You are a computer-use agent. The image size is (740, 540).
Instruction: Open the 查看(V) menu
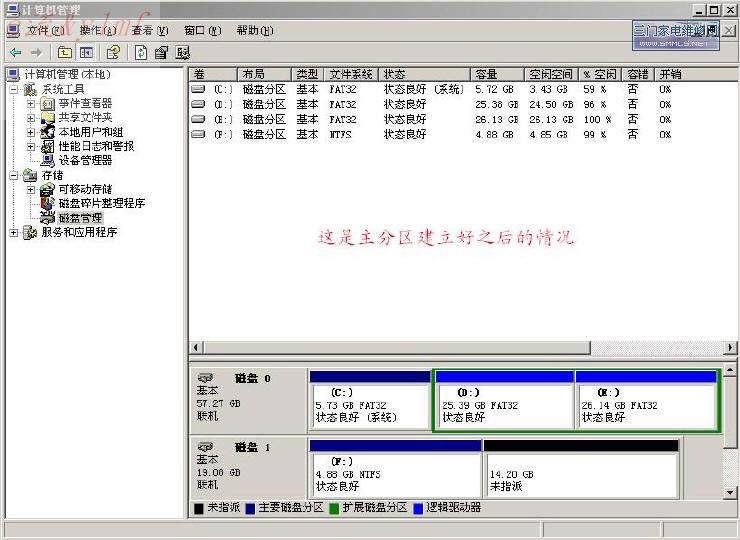click(x=149, y=31)
